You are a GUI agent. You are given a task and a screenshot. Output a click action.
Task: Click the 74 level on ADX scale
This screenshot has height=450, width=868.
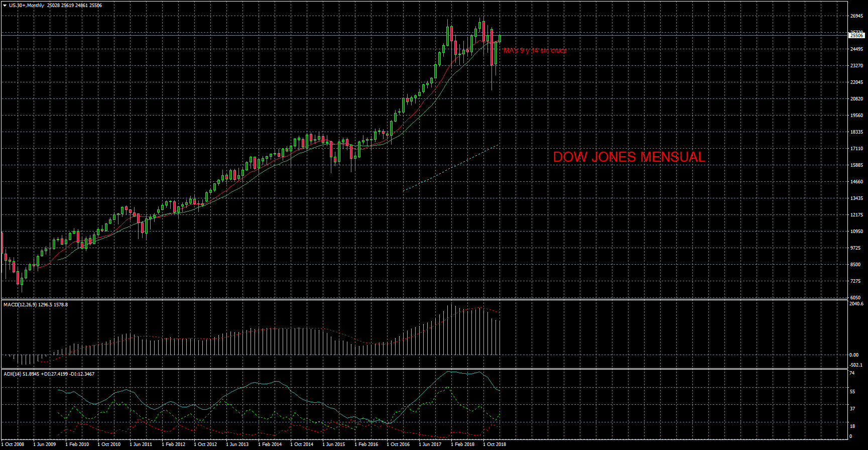[x=852, y=373]
